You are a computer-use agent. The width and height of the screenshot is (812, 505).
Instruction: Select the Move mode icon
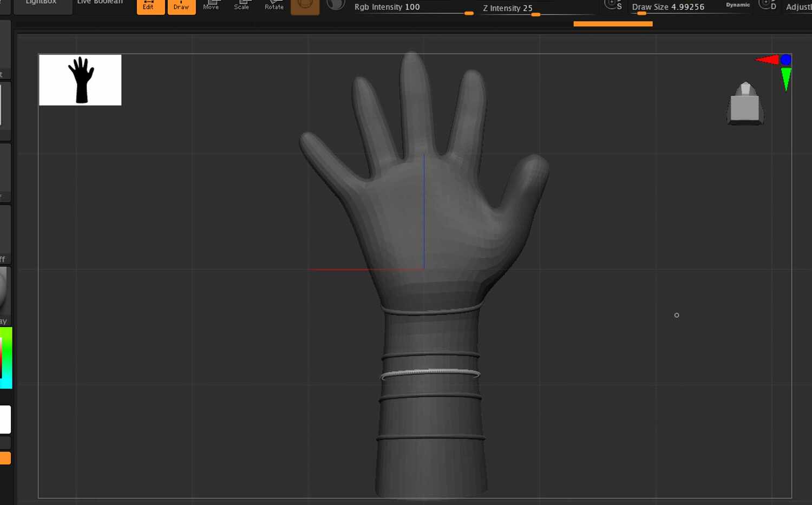click(211, 5)
